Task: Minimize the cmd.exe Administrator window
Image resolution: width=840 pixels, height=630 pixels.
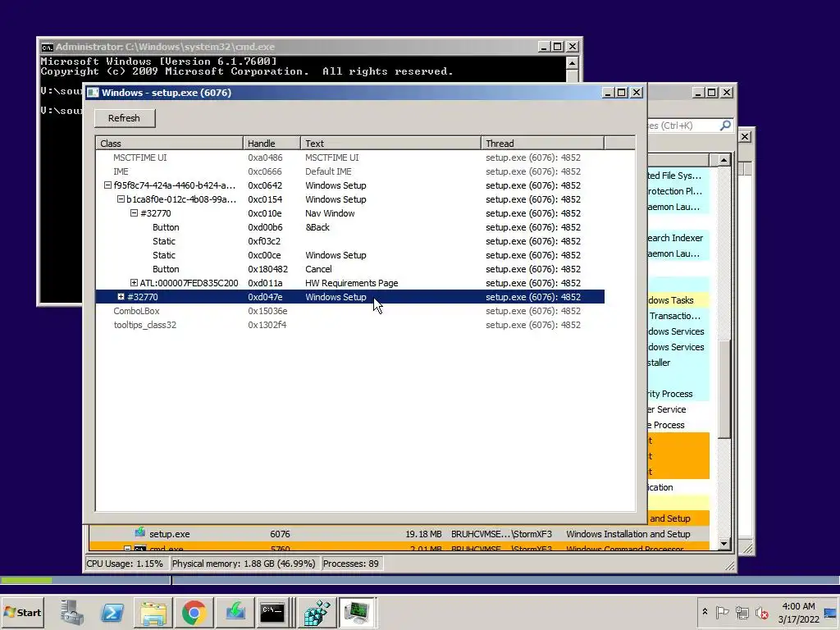Action: click(544, 47)
